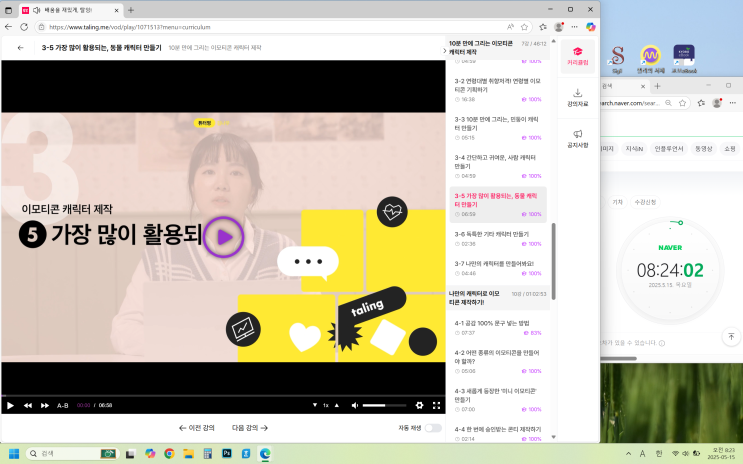Image resolution: width=743 pixels, height=464 pixels.
Task: Open a new tab in the taling window
Action: (x=131, y=10)
